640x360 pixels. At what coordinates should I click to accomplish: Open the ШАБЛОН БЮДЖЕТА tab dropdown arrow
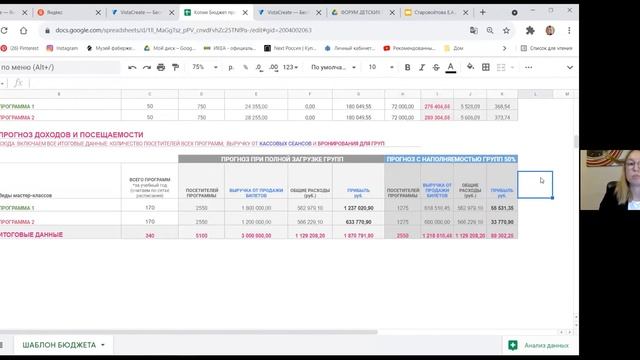[103, 345]
